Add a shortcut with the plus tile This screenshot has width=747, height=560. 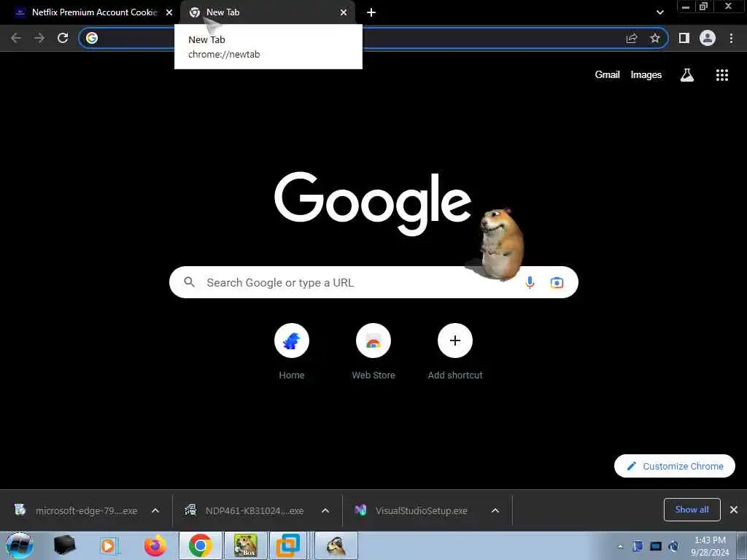tap(455, 341)
